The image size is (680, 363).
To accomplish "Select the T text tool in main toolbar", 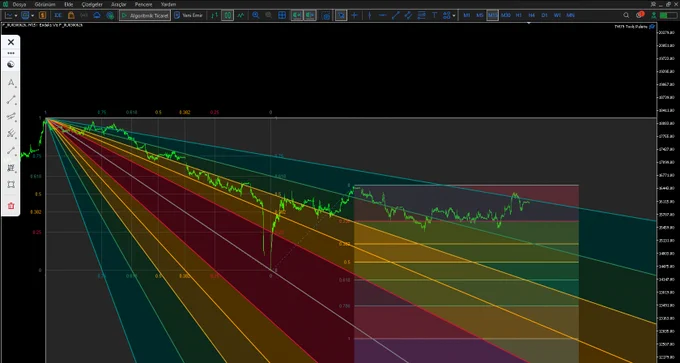I will 435,15.
